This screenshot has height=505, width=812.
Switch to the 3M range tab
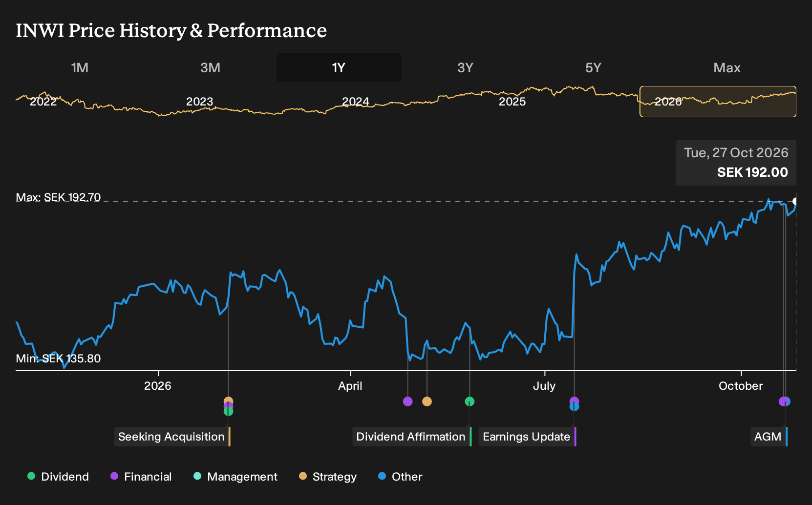[210, 67]
